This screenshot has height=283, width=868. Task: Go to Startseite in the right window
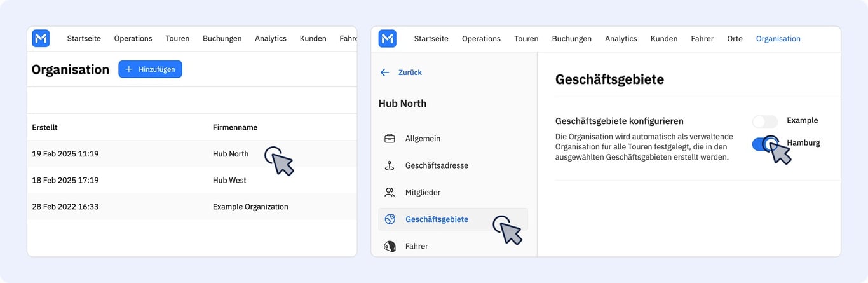[x=431, y=39]
